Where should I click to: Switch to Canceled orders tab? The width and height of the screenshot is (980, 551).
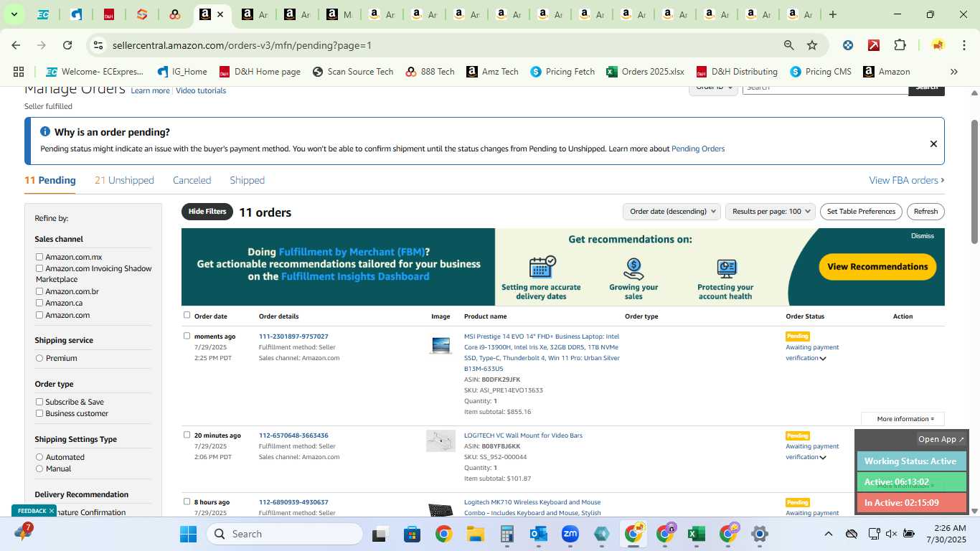(192, 180)
